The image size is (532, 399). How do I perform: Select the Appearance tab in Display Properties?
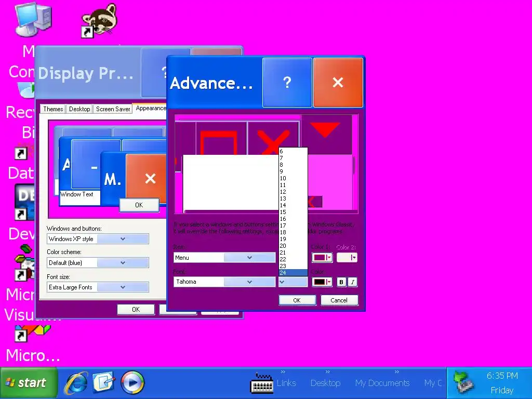(x=150, y=108)
